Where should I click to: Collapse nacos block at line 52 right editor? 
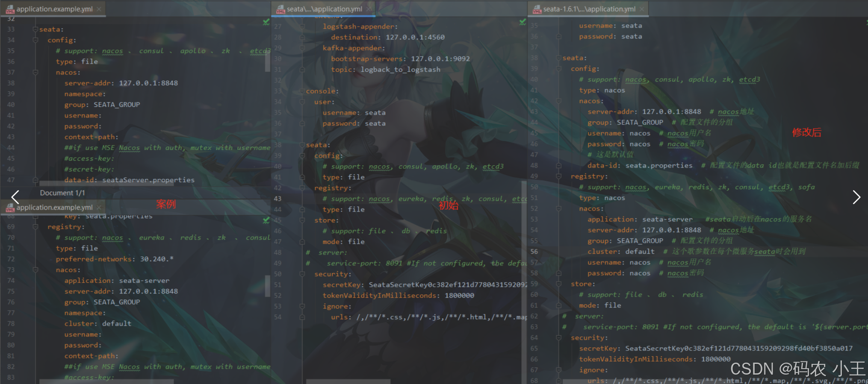[558, 208]
